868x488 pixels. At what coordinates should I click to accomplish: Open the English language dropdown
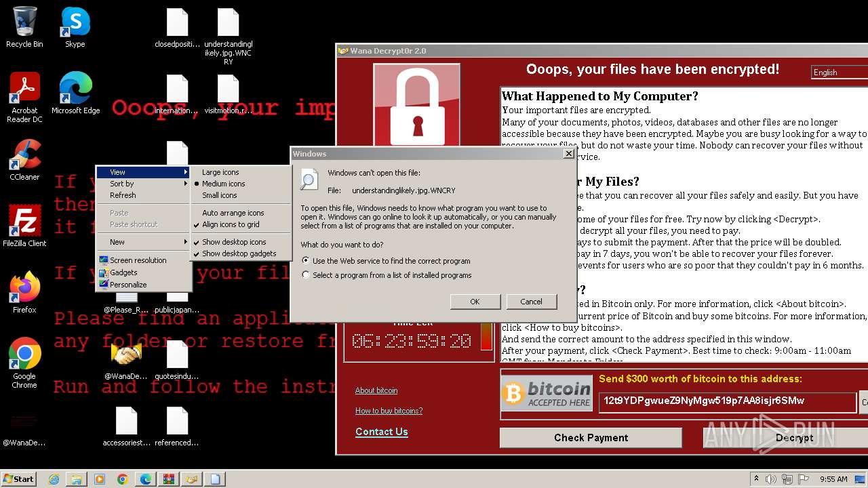tap(840, 73)
